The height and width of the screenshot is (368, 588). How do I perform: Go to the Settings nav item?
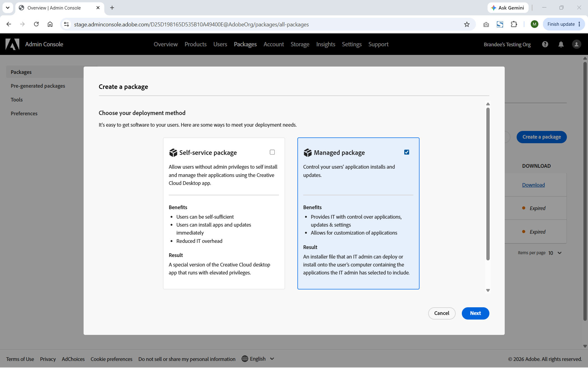coord(352,44)
